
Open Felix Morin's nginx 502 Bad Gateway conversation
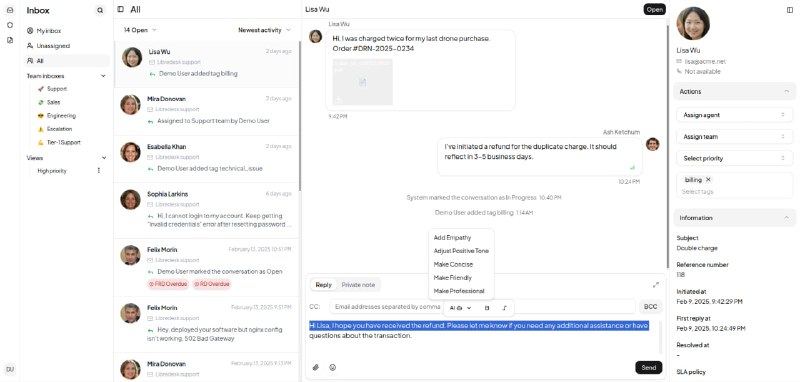(207, 324)
